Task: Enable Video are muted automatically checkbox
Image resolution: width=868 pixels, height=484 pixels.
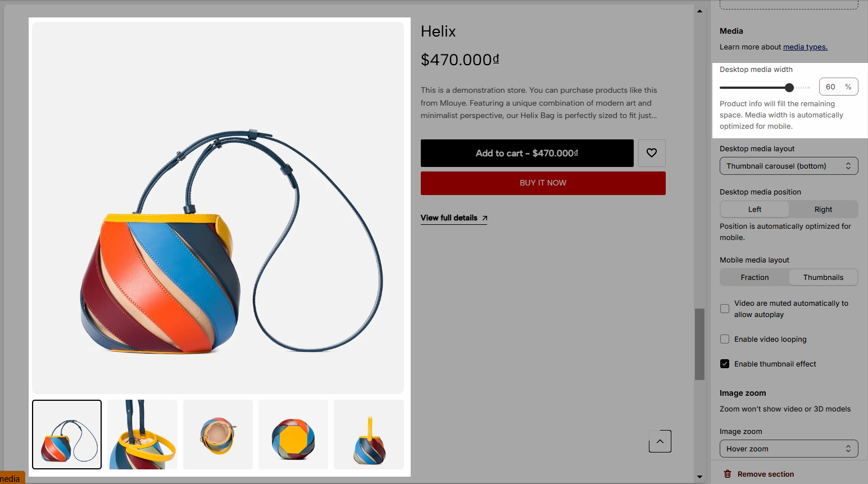Action: pos(725,309)
